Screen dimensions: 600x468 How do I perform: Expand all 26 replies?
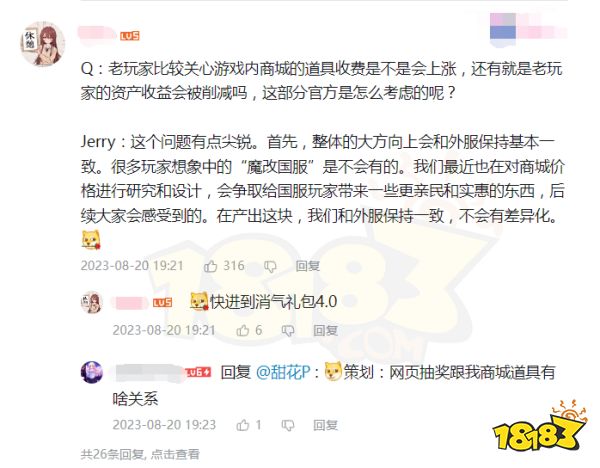point(140,454)
